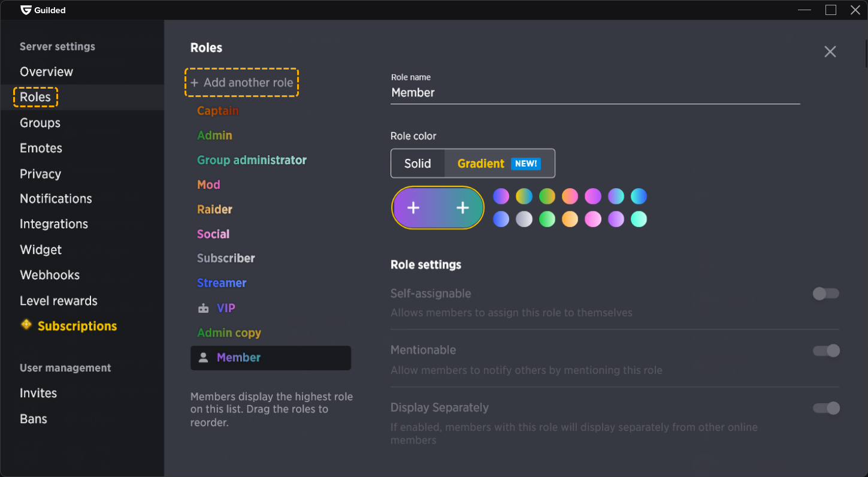Go to Webhooks in the sidebar
The height and width of the screenshot is (477, 868).
pos(50,274)
